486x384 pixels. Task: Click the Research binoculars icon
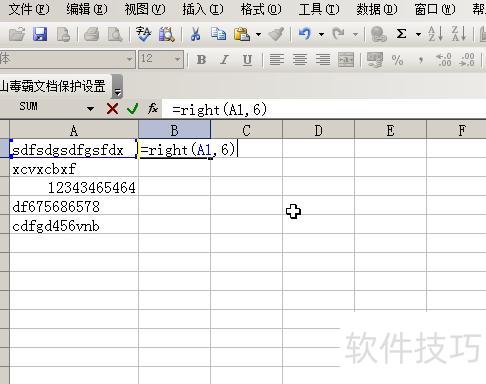tap(167, 34)
